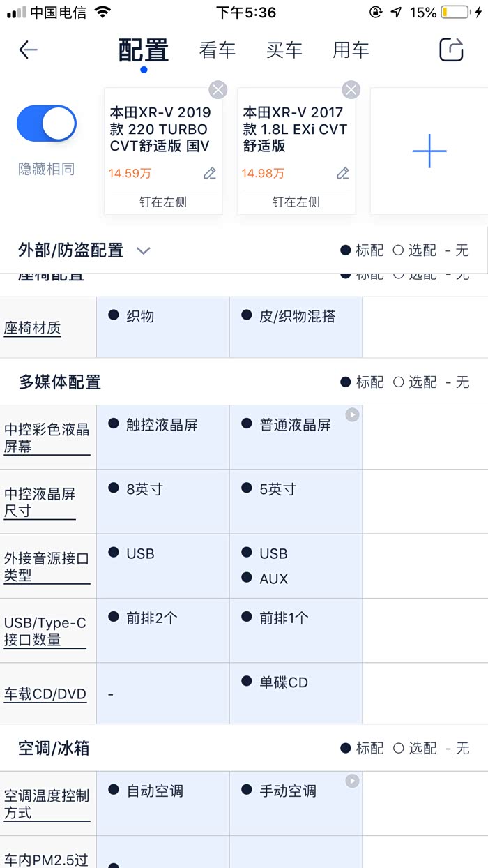Toggle the 隐藏相同 switch
This screenshot has height=868, width=488.
[x=47, y=124]
